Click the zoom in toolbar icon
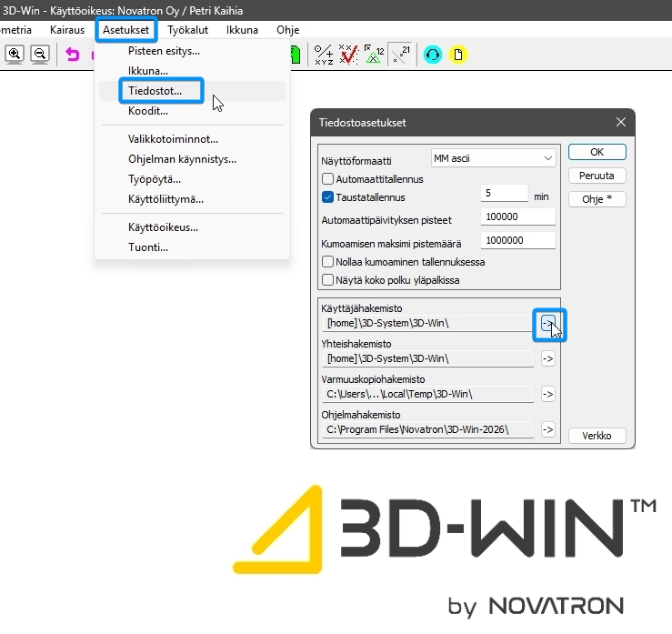The height and width of the screenshot is (634, 672). coord(15,55)
